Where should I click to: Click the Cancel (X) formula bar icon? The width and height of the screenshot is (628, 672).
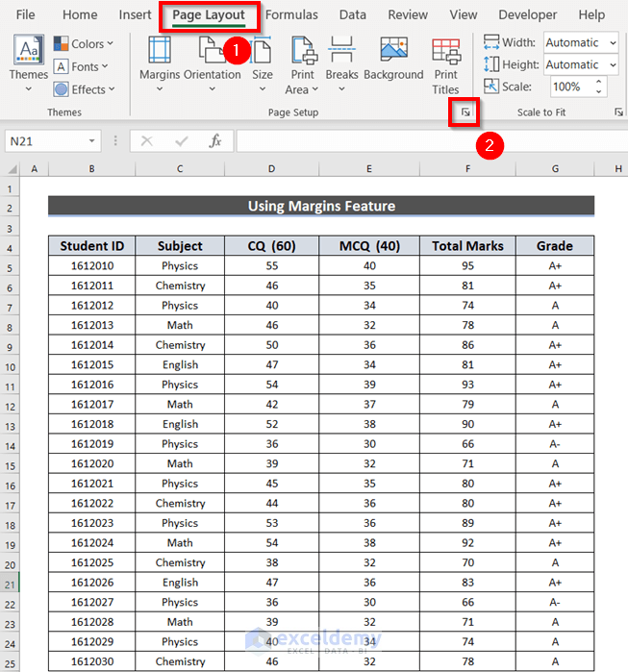[146, 141]
